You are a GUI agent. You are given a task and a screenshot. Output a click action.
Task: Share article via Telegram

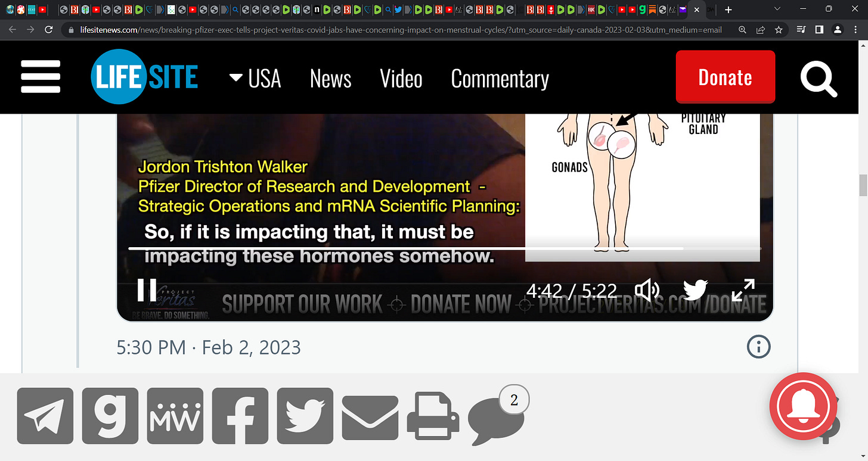[45, 416]
